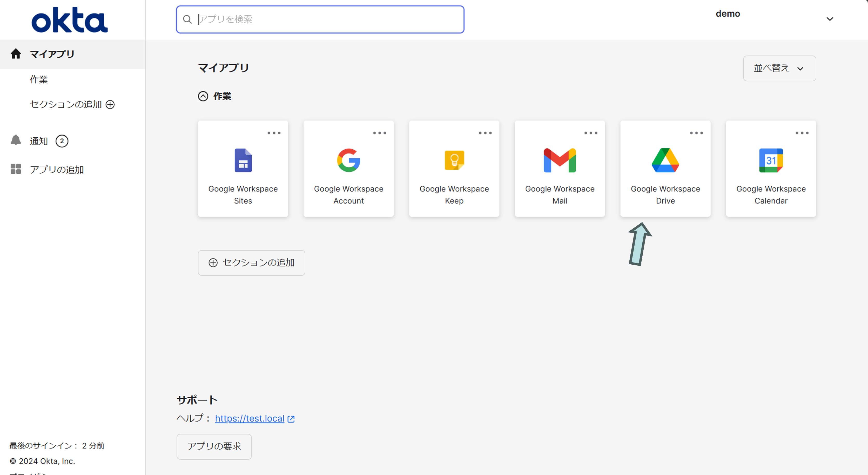Click the Google Workspace Mail label
The image size is (868, 475).
pos(560,195)
